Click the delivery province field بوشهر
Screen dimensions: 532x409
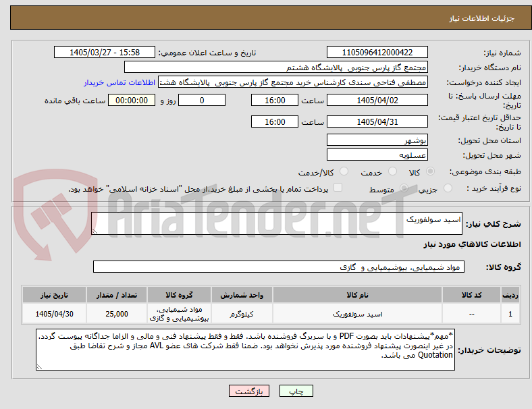coord(377,140)
